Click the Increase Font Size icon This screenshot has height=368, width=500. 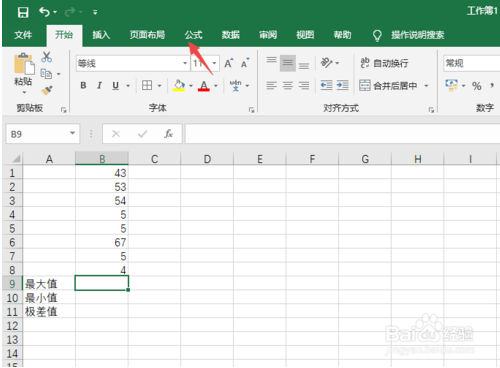click(x=229, y=63)
